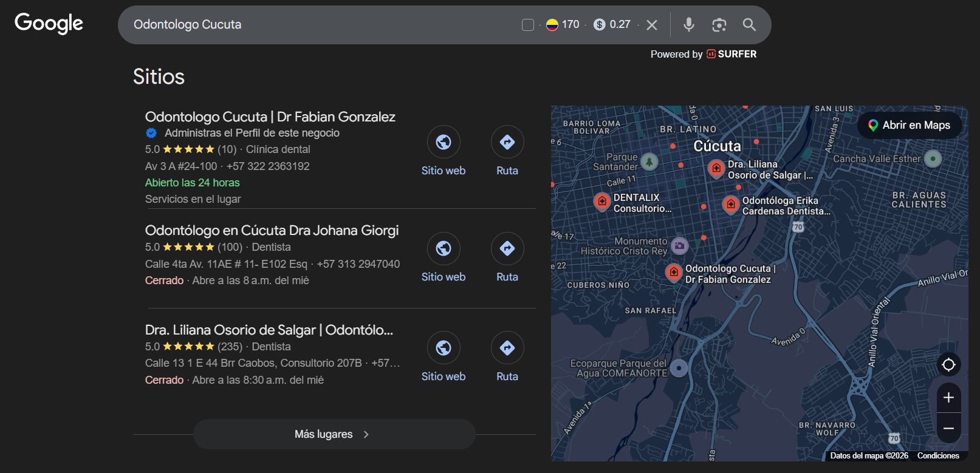This screenshot has height=473, width=980.
Task: Click 'Abierto las 24 horas' text
Action: click(x=192, y=183)
